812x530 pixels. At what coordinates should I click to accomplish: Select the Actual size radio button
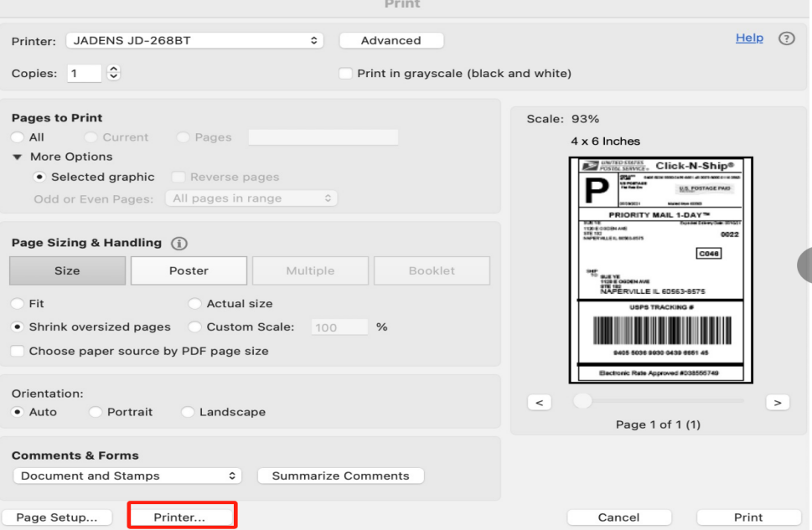194,304
